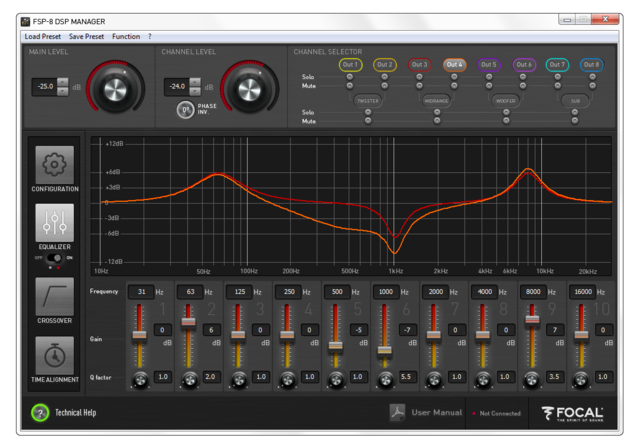640x448 pixels.
Task: Click the Phase Inv 0° button
Action: tap(186, 110)
